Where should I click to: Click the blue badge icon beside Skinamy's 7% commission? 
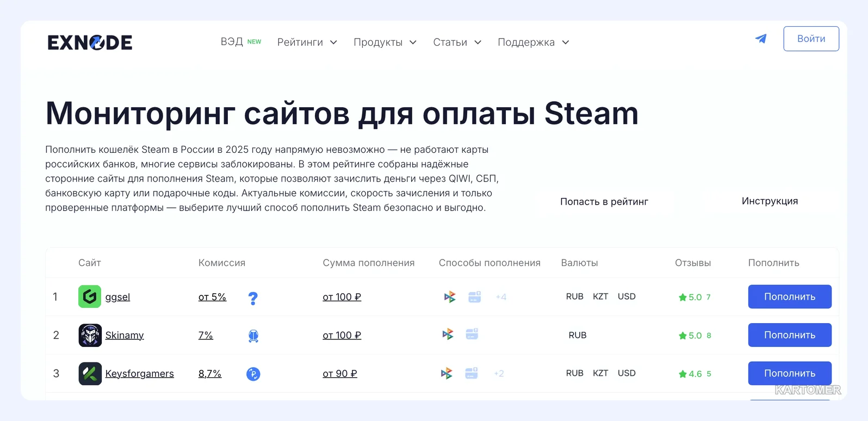[253, 336]
